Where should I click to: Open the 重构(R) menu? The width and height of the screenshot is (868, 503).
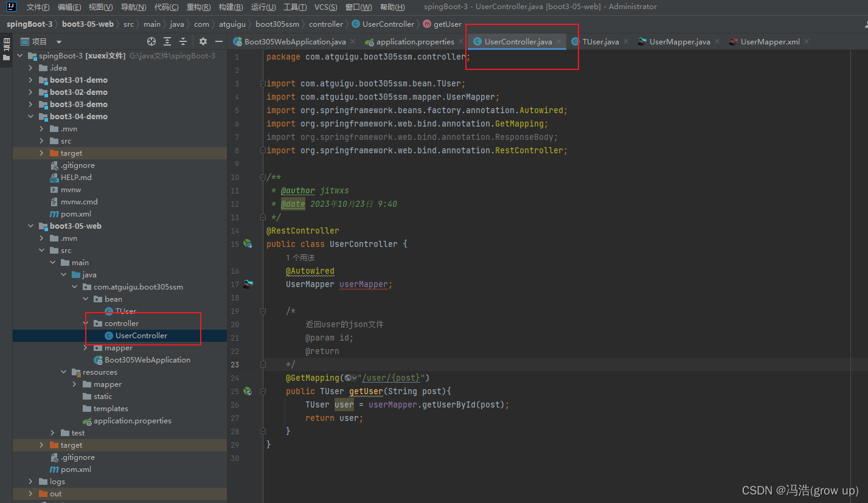(198, 7)
